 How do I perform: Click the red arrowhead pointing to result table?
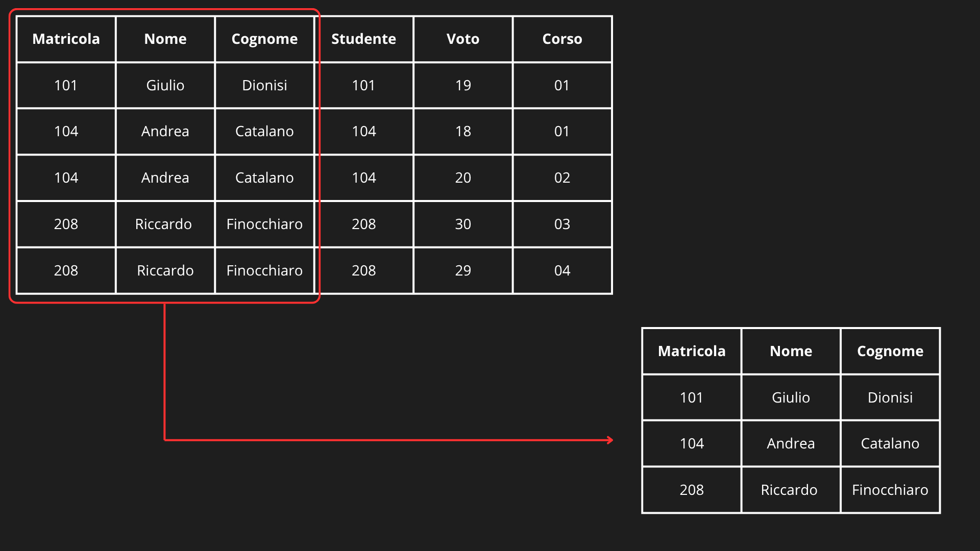[609, 440]
